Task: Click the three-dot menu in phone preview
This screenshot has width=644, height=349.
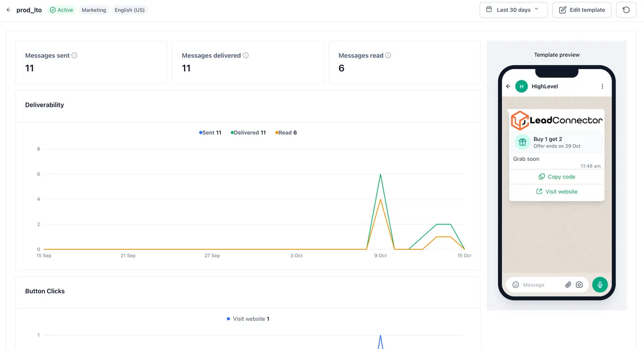Action: pyautogui.click(x=602, y=86)
